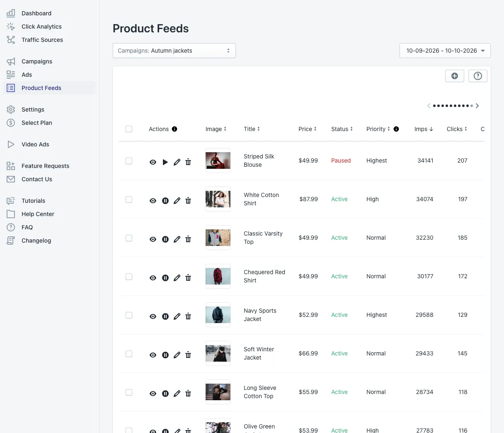Delete the Chequered Red Shirt product
The width and height of the screenshot is (504, 433).
tap(188, 278)
